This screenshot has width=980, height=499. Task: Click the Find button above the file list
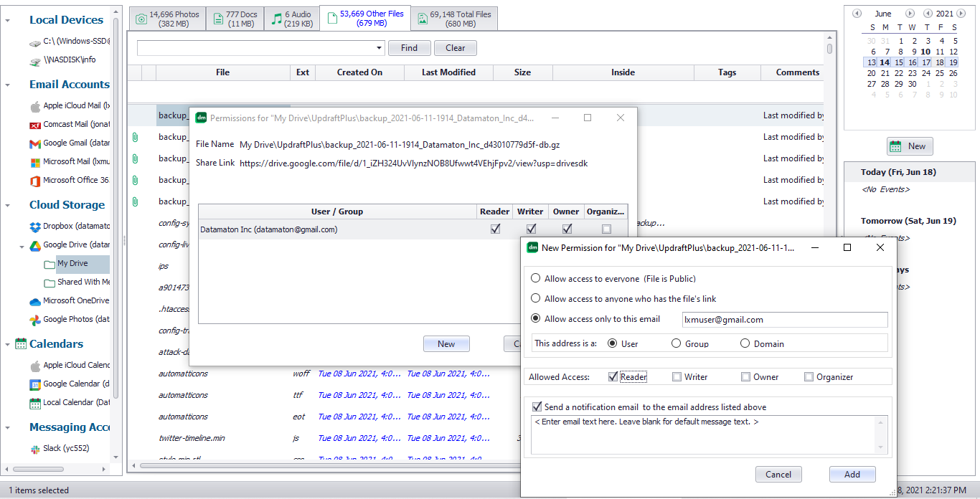[x=409, y=47]
